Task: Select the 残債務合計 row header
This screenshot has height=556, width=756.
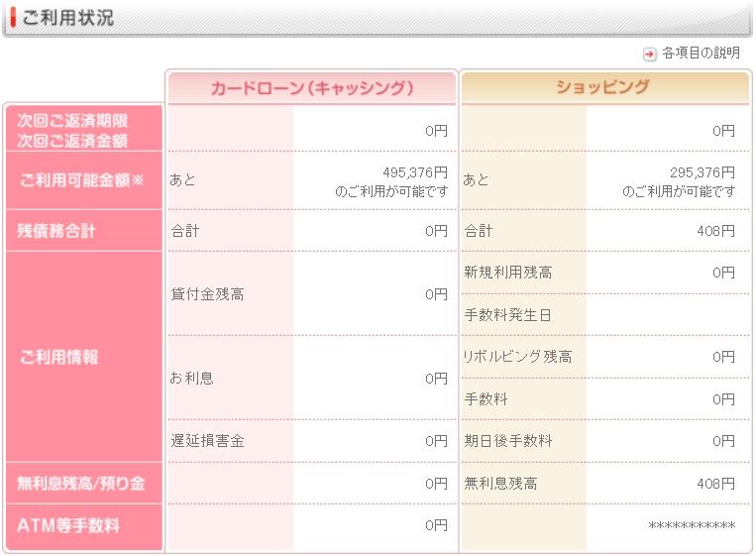Action: (x=56, y=231)
